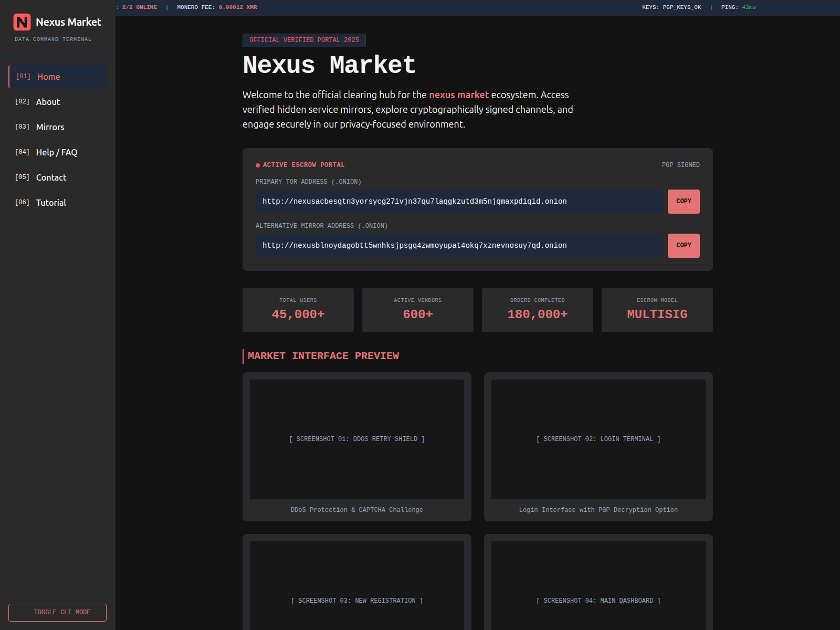Open Help / FAQ in the sidebar
The image size is (840, 630).
(58, 152)
